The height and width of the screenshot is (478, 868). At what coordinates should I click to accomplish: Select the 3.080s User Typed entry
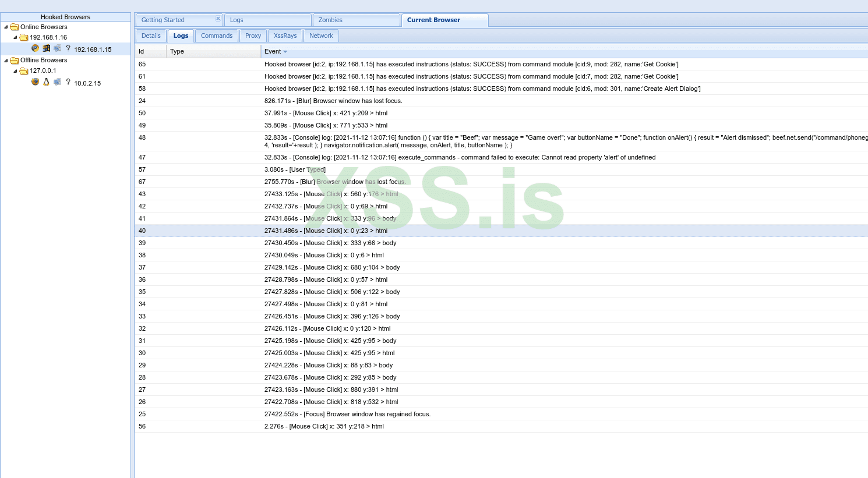pos(502,169)
